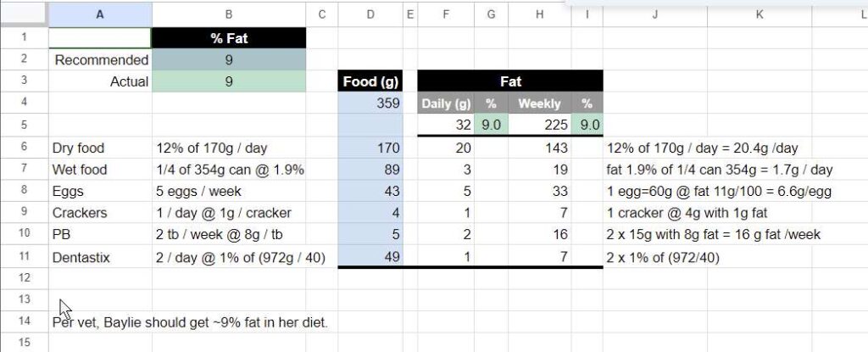
Task: Click row header 14
Action: (x=24, y=321)
